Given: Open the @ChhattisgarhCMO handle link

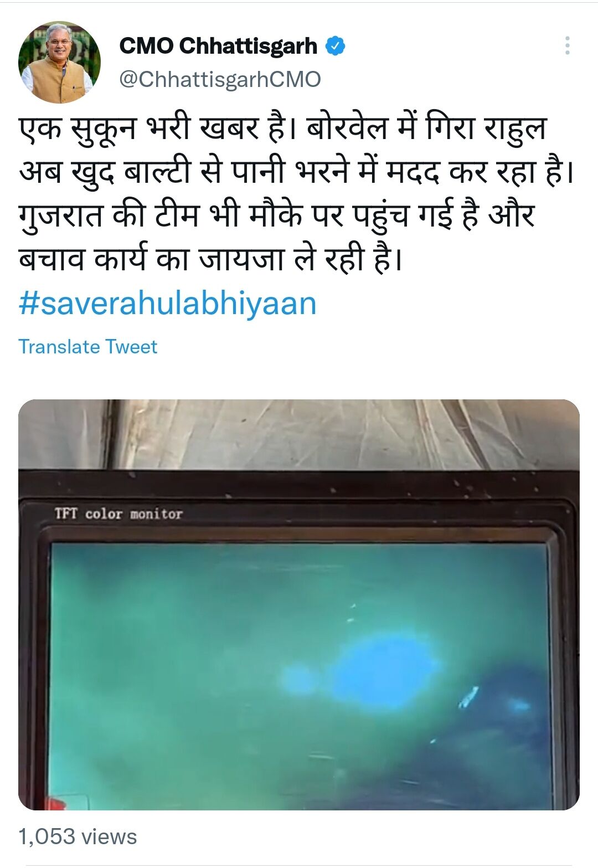Looking at the screenshot, I should pos(220,79).
